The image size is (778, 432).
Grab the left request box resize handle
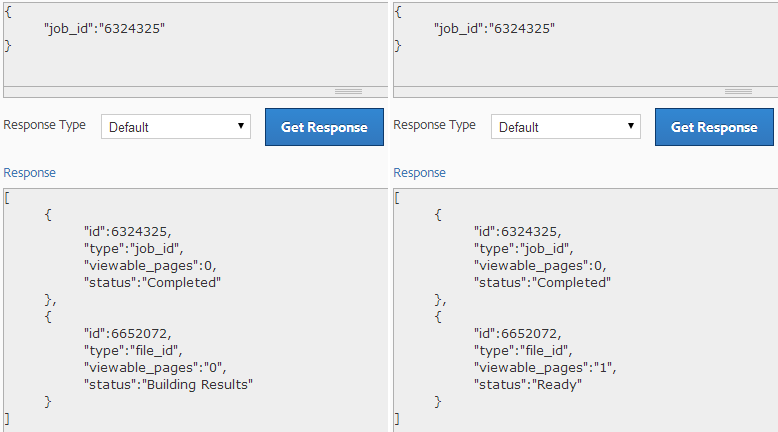pyautogui.click(x=348, y=91)
